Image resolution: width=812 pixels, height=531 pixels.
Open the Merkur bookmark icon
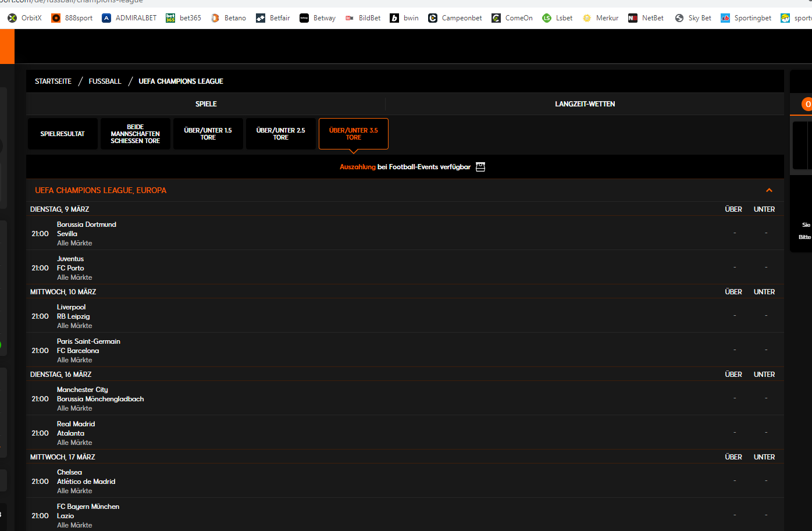(587, 18)
